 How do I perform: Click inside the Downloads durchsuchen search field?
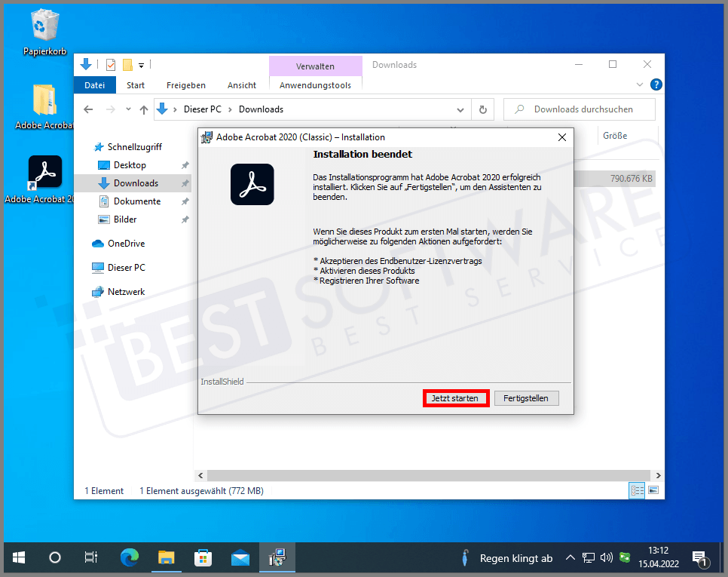(x=579, y=109)
